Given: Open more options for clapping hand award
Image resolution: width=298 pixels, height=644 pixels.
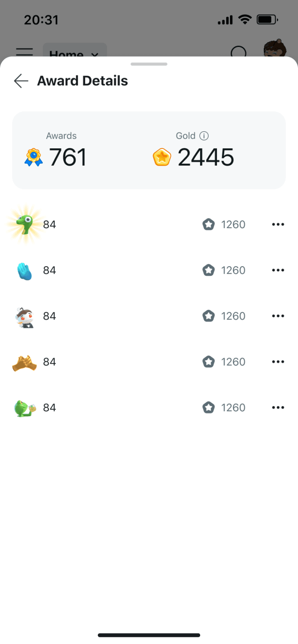Looking at the screenshot, I should pos(278,270).
